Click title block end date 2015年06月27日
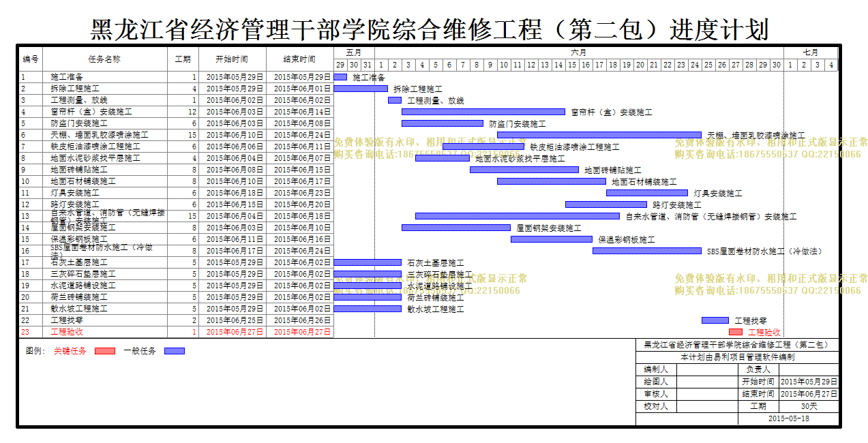Image resolution: width=868 pixels, height=443 pixels. click(809, 394)
